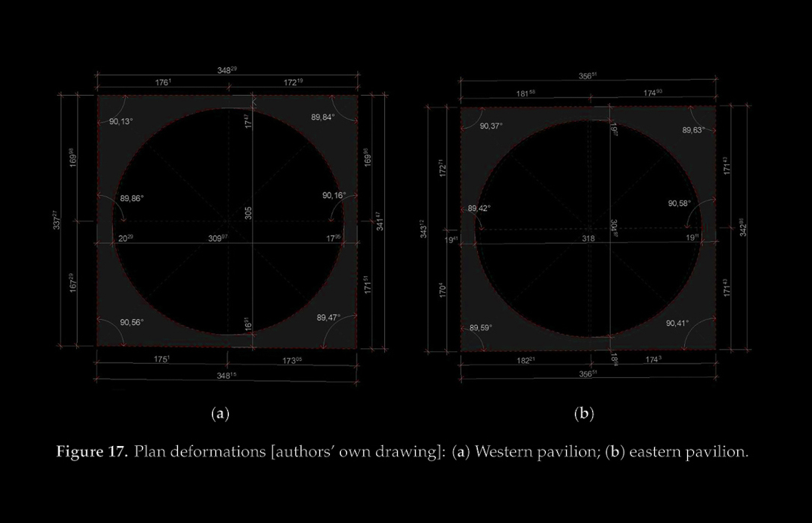Image resolution: width=812 pixels, height=523 pixels.
Task: Select the 90,56° corner angle in plan (a)
Action: pyautogui.click(x=131, y=323)
